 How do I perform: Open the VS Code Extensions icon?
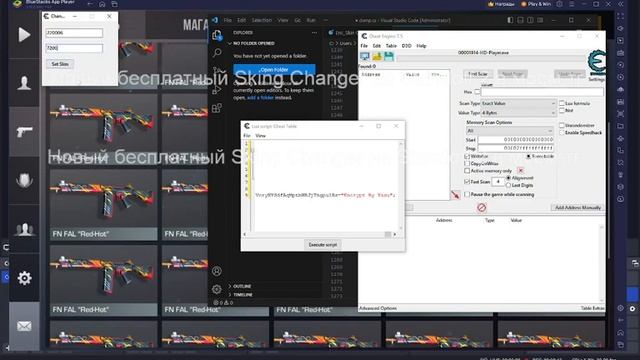pos(217,108)
